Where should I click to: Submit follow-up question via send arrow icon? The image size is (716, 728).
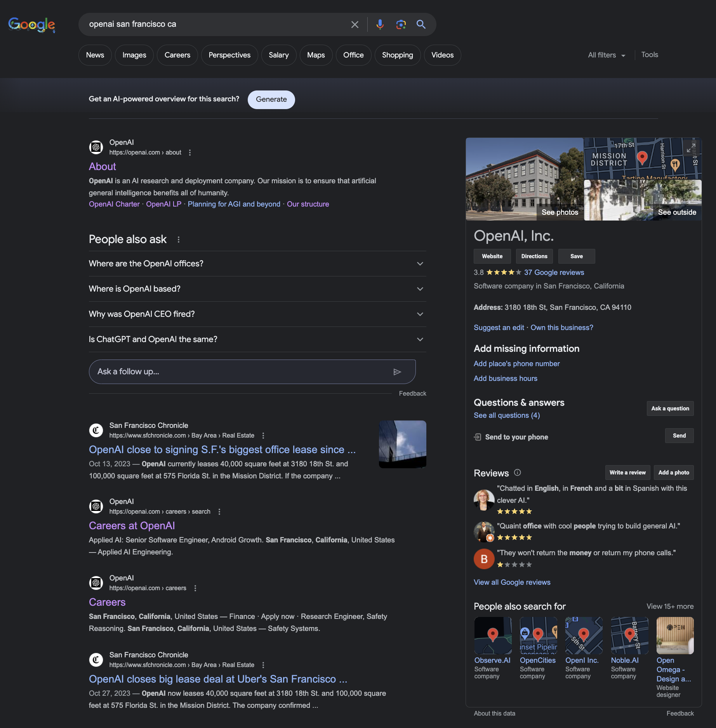[x=398, y=372]
